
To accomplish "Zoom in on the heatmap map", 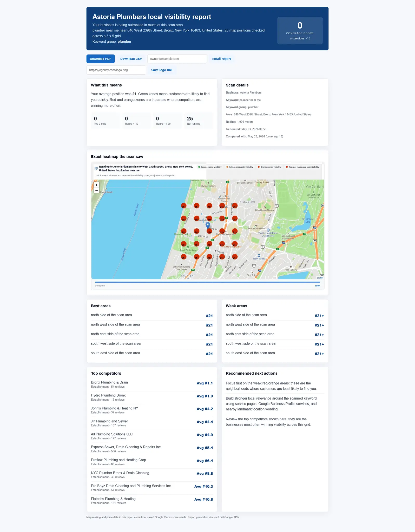I will [96, 185].
